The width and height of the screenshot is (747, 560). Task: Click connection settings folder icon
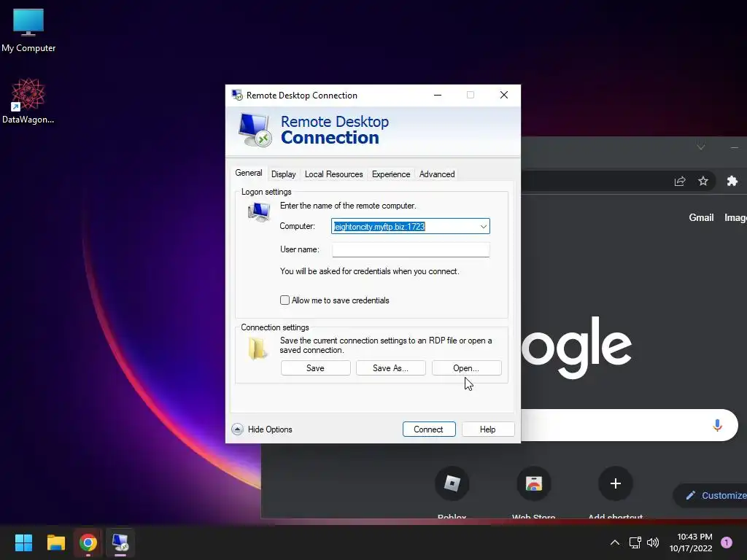click(258, 348)
